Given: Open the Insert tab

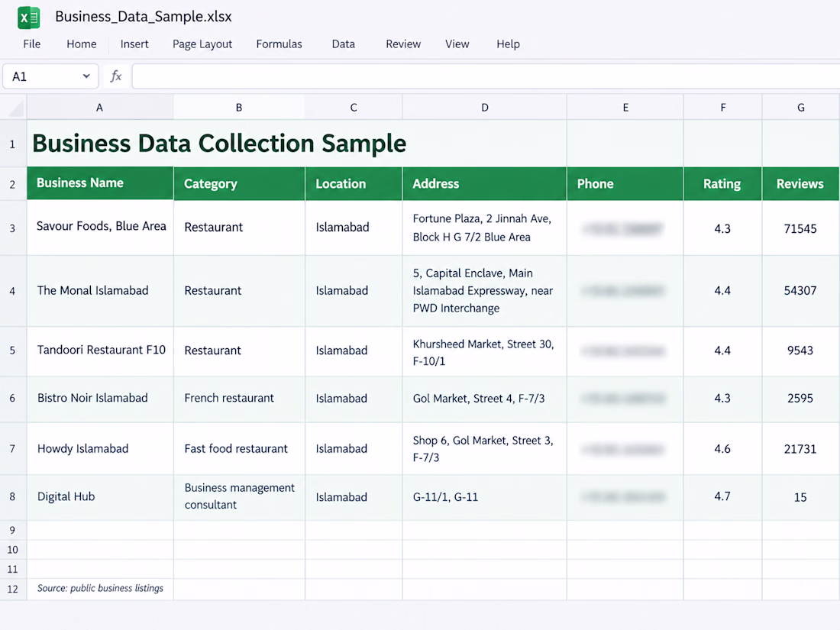Looking at the screenshot, I should tap(134, 44).
